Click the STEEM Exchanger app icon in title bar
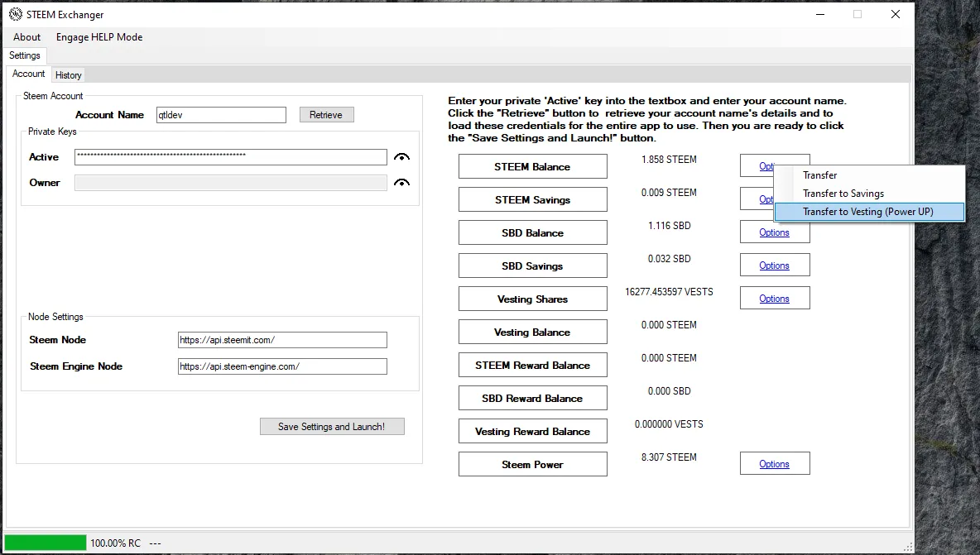The height and width of the screenshot is (555, 980). click(16, 14)
